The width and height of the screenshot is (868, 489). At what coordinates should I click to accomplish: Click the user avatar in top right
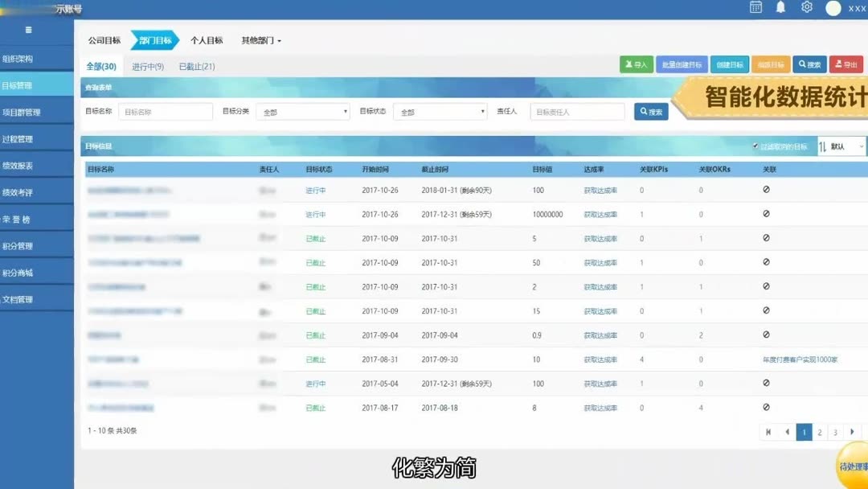click(833, 7)
